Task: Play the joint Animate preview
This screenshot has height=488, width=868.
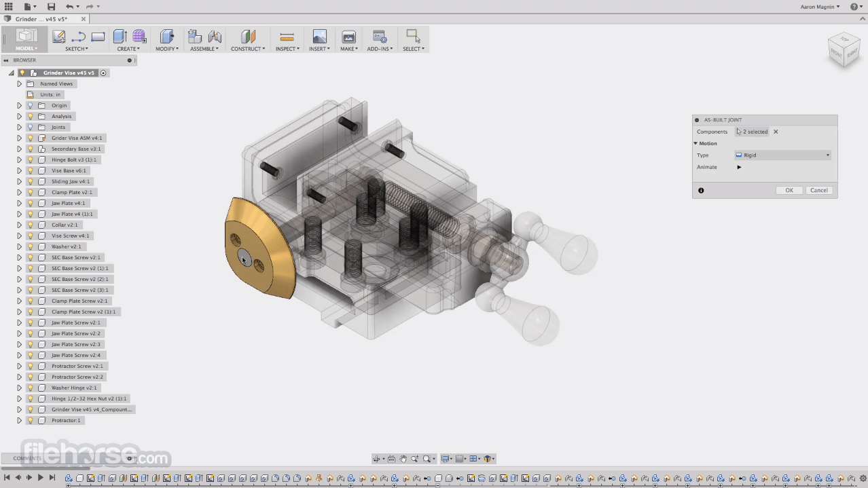Action: (739, 167)
